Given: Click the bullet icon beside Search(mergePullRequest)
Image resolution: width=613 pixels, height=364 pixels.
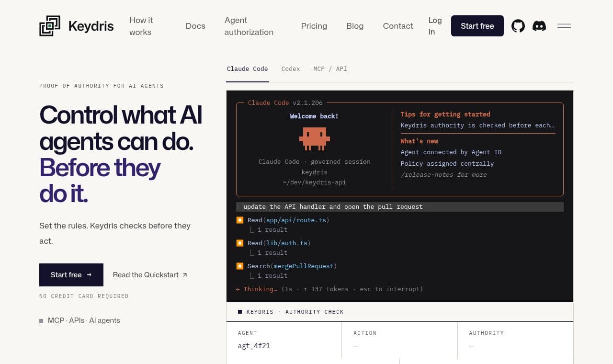Looking at the screenshot, I should [x=240, y=266].
